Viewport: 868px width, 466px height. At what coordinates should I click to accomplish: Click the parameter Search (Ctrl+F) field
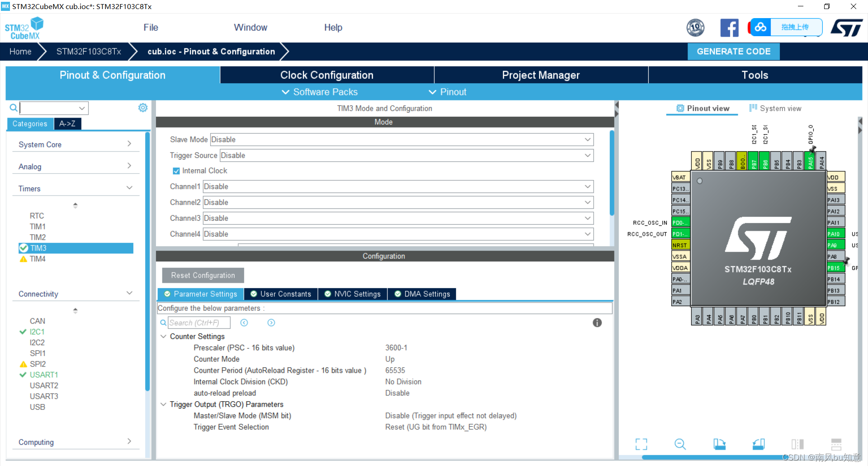click(199, 323)
